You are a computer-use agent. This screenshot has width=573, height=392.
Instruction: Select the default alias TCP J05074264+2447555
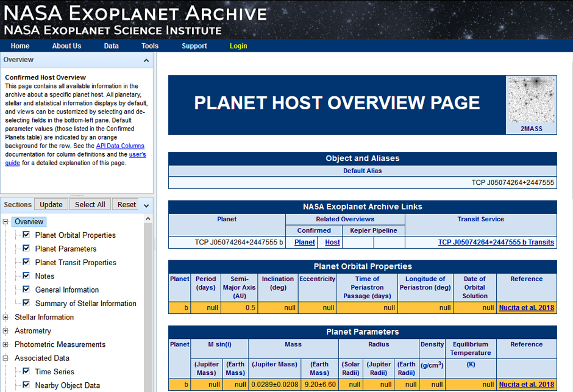click(x=513, y=182)
